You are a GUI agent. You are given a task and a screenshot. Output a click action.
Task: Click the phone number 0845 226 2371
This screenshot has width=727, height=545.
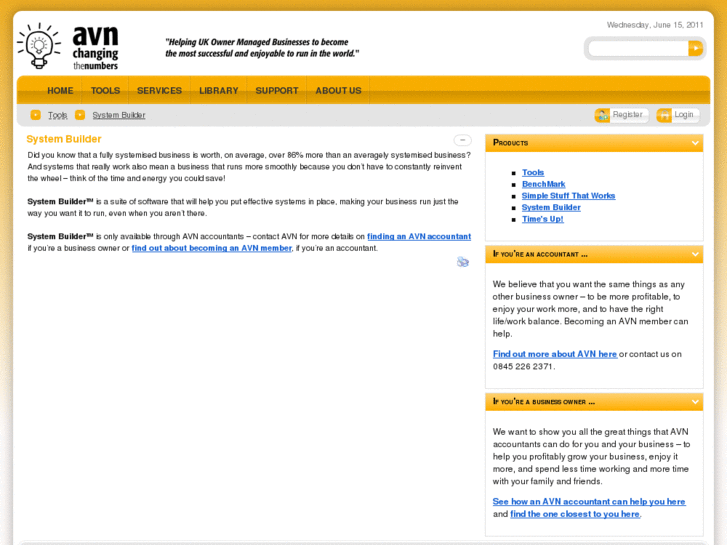click(x=523, y=366)
